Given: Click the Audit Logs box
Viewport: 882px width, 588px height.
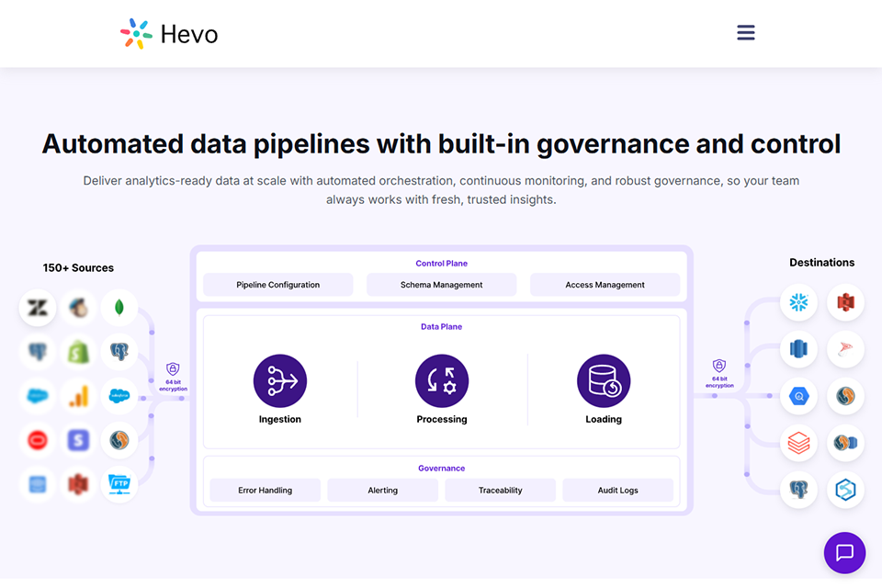Looking at the screenshot, I should coord(617,491).
